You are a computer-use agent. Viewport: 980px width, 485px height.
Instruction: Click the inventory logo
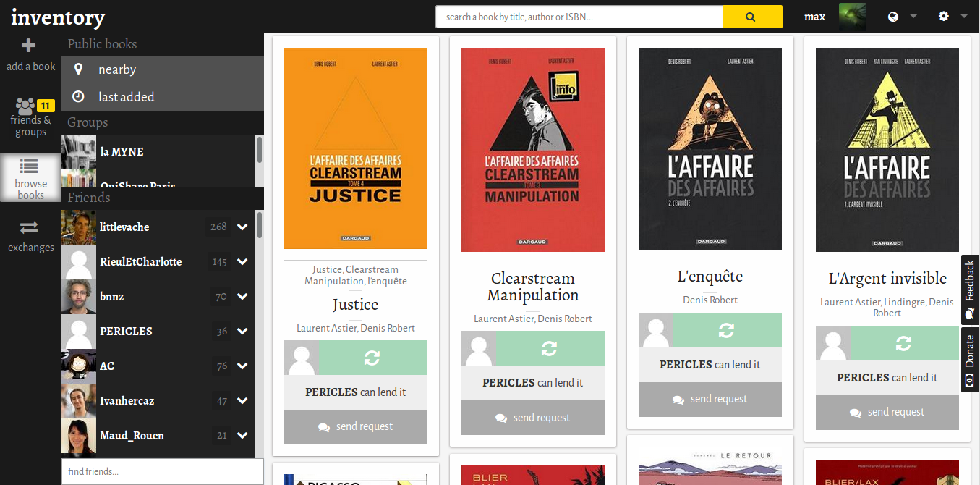click(58, 17)
